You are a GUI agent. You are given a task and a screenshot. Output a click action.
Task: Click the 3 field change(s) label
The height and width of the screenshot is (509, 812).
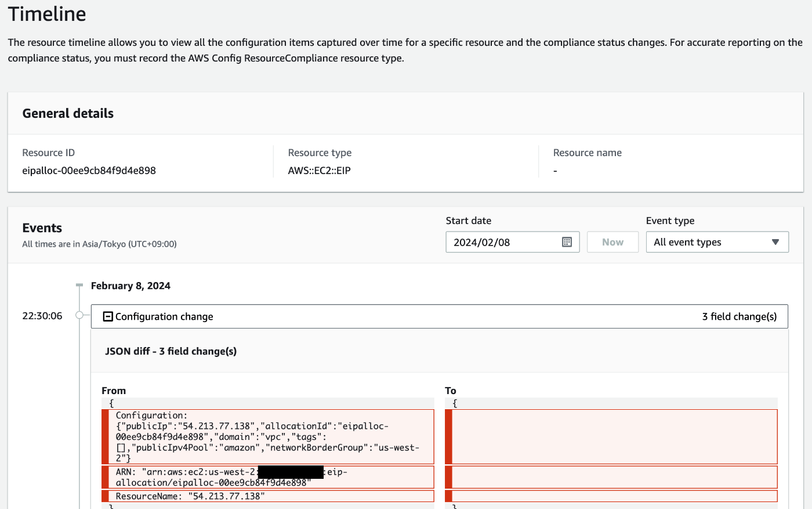tap(739, 316)
